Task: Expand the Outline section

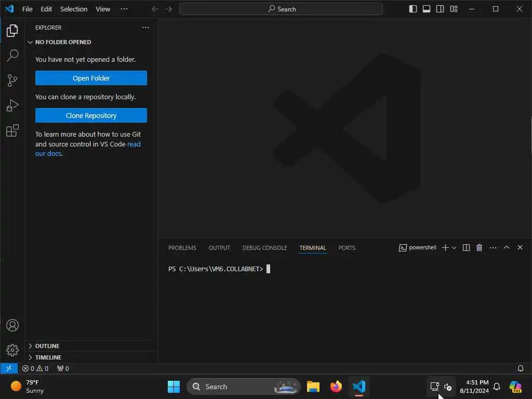Action: coord(91,345)
